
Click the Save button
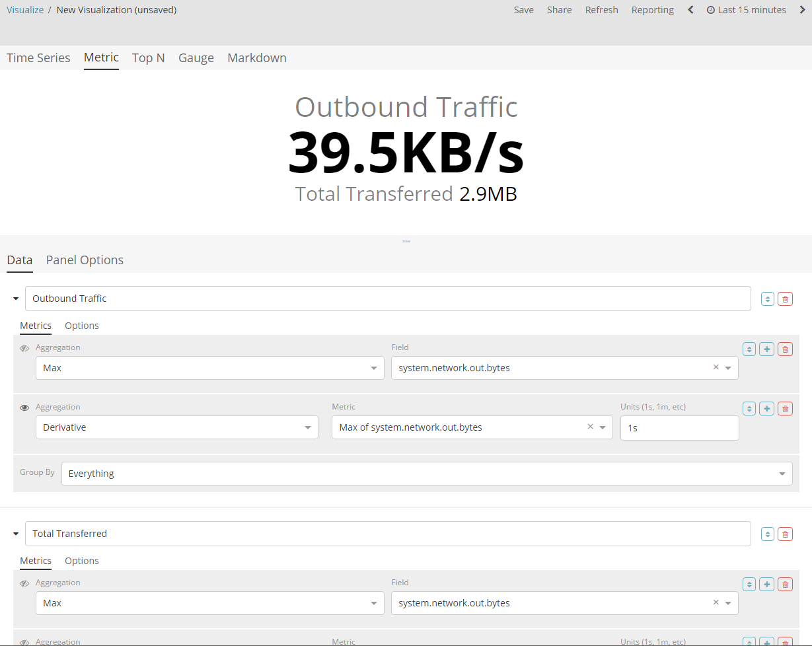pyautogui.click(x=523, y=10)
